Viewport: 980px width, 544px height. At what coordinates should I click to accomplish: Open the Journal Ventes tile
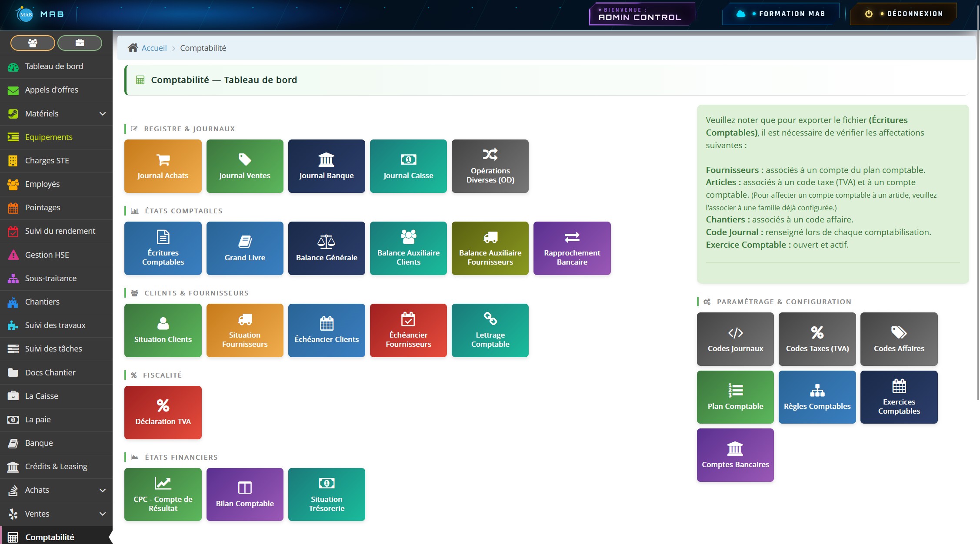pos(245,166)
